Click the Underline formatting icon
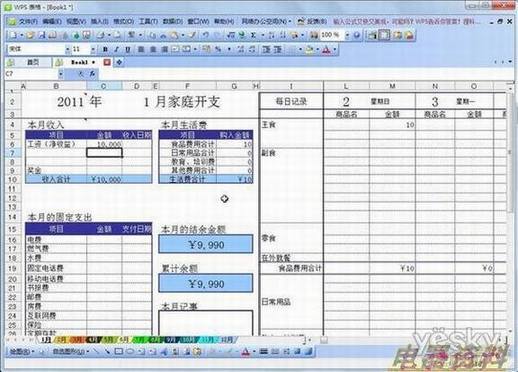 128,50
